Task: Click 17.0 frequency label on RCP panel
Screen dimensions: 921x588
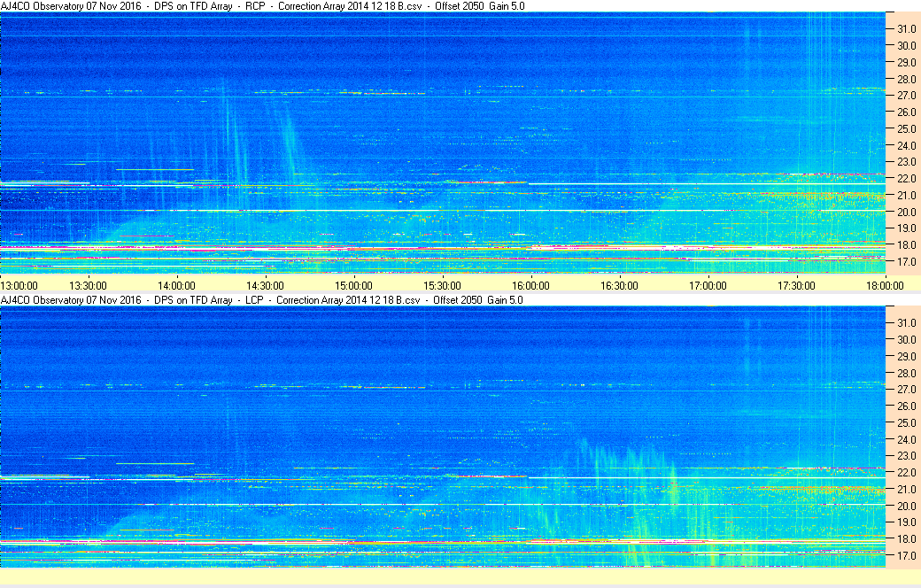Action: [x=906, y=262]
